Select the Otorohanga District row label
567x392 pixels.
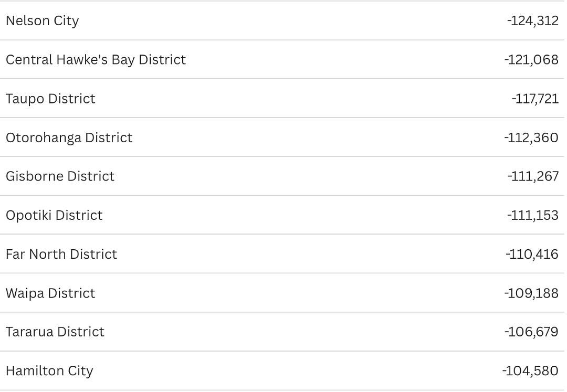(69, 137)
